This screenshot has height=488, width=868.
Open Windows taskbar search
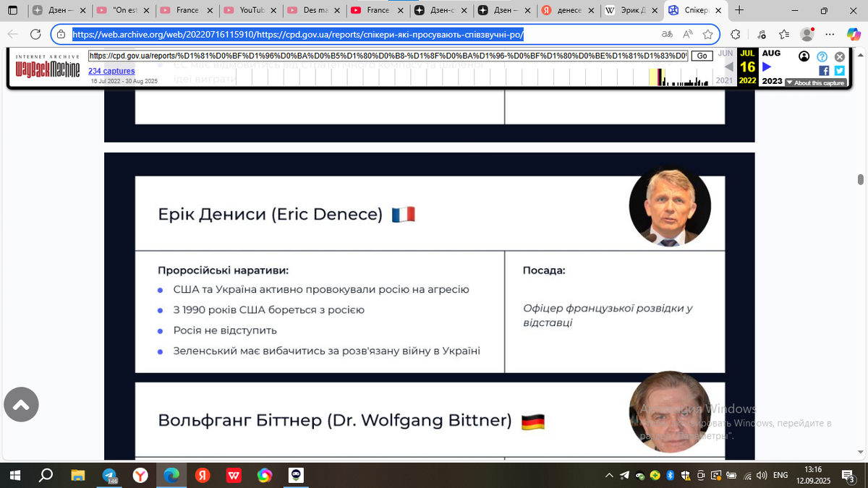tap(46, 475)
